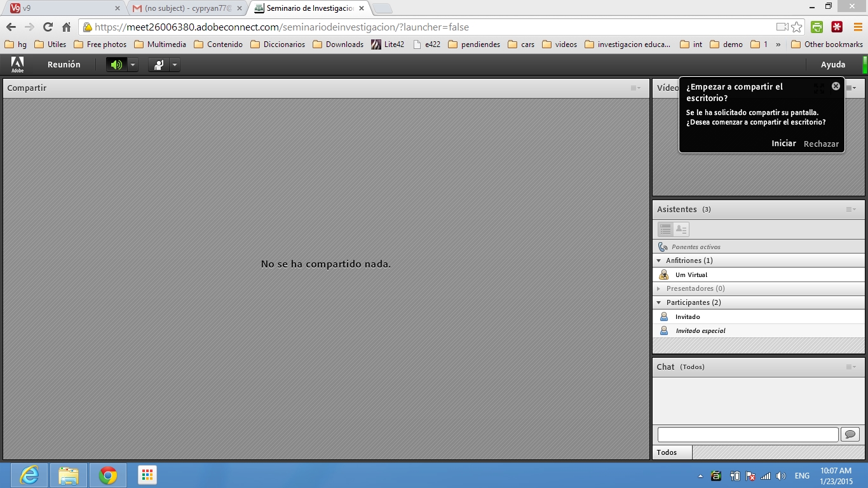This screenshot has width=868, height=488.
Task: Open the Ayuda menu
Action: tap(833, 65)
